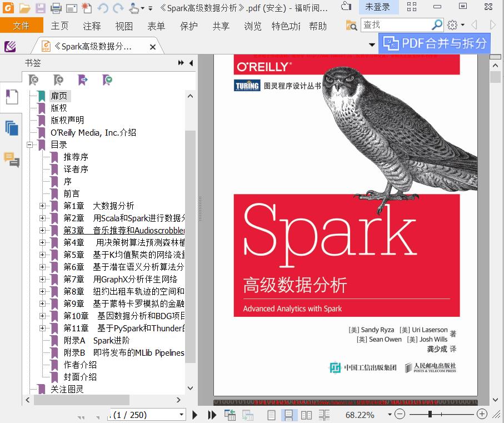Expand the 第1章 大数据分析 bookmark
This screenshot has width=504, height=423.
coord(42,206)
